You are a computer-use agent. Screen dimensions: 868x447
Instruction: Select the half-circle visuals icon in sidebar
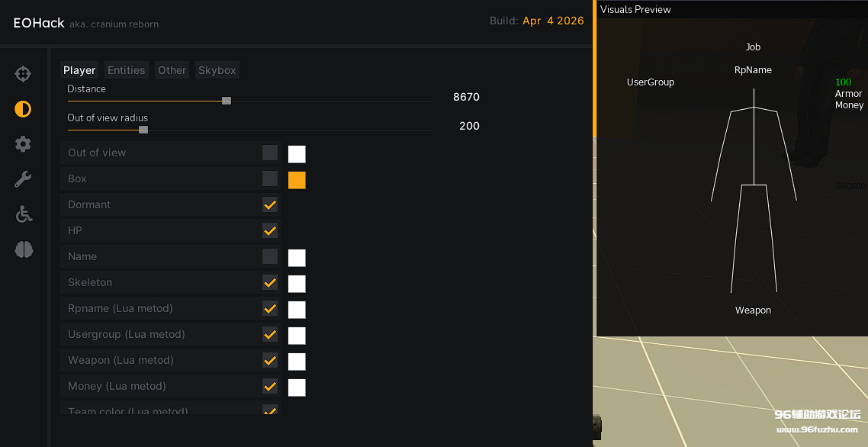pyautogui.click(x=23, y=109)
